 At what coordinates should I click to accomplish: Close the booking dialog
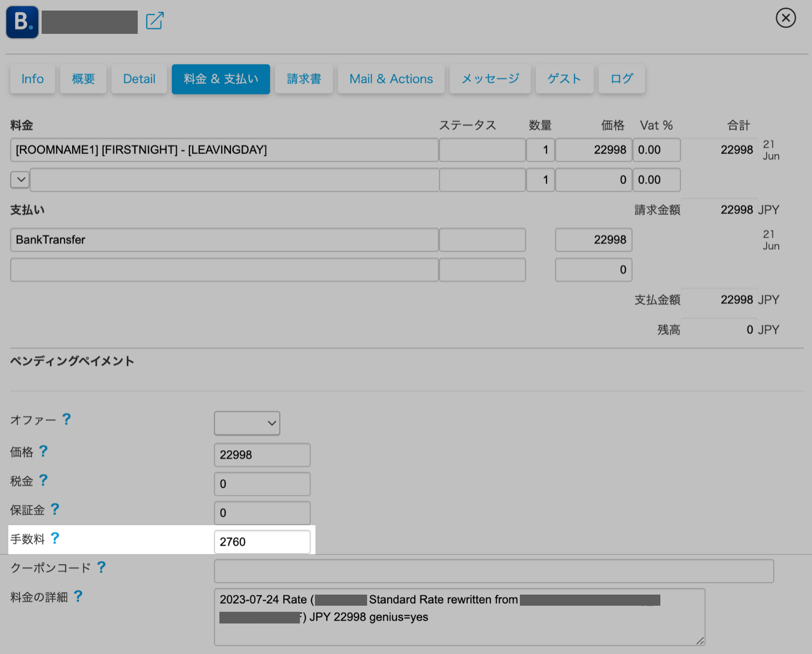click(785, 18)
